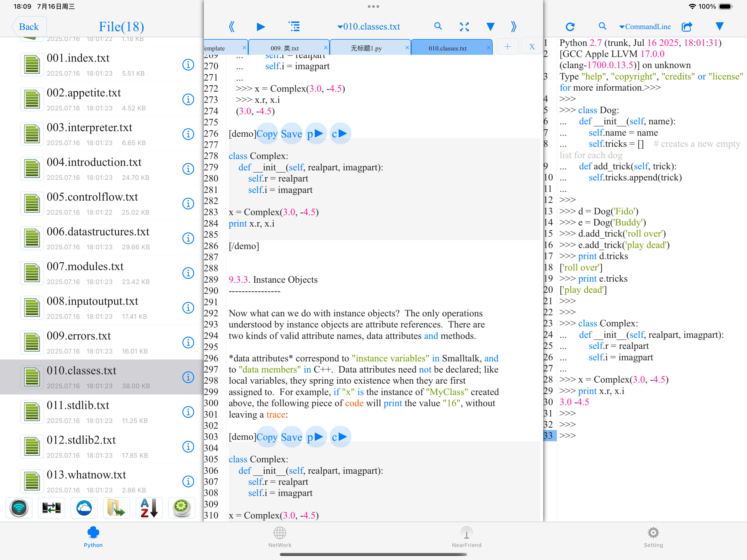Image resolution: width=747 pixels, height=560 pixels.
Task: Run the script with the play icon
Action: [x=261, y=27]
